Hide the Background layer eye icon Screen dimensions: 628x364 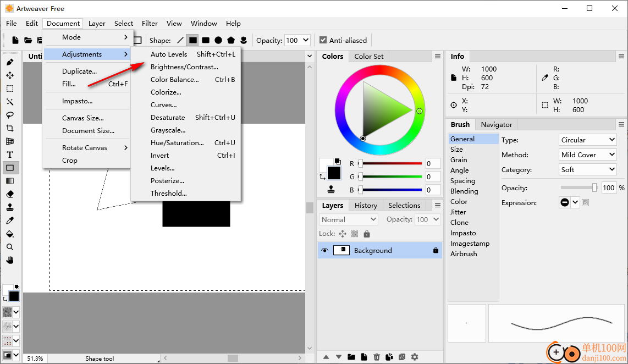(x=325, y=250)
